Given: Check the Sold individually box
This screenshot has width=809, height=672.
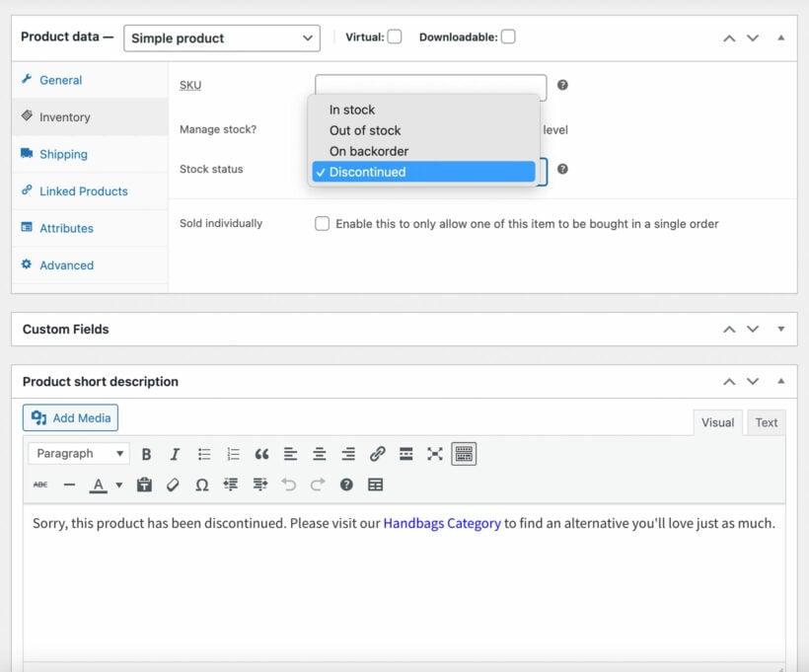Looking at the screenshot, I should [322, 223].
